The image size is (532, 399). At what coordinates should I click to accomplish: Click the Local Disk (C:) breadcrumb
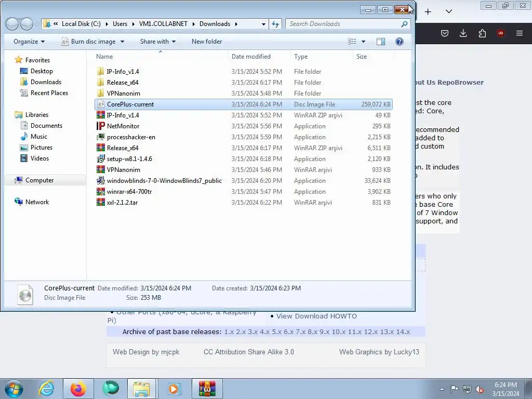tap(81, 24)
